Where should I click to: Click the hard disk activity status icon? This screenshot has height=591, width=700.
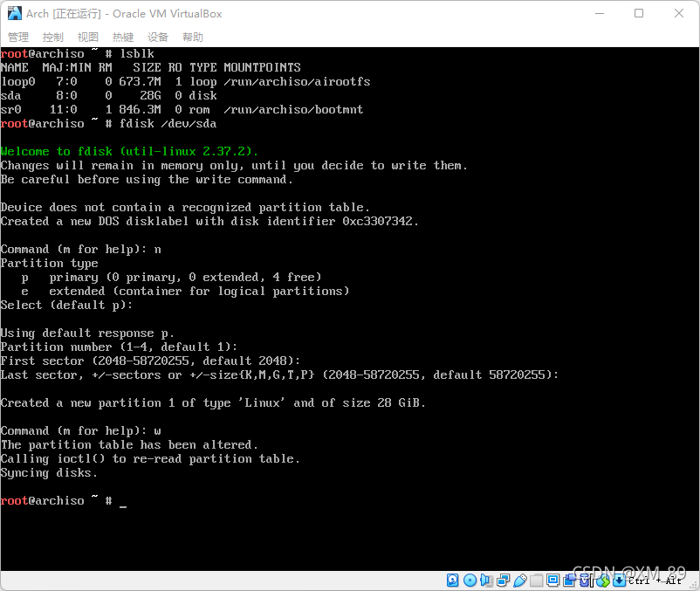click(452, 580)
